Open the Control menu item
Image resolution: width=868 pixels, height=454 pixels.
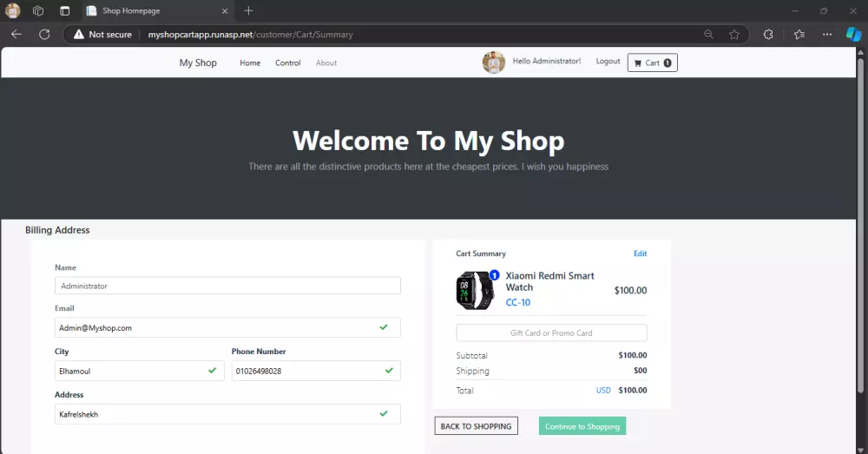click(x=288, y=63)
